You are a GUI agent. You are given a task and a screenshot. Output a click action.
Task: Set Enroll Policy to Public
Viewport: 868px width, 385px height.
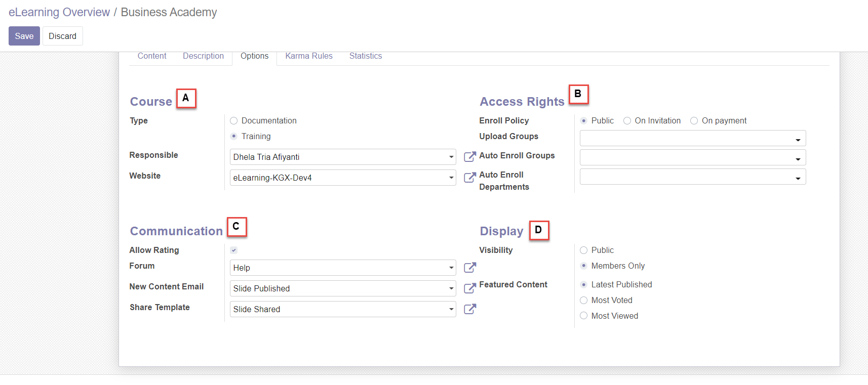(x=584, y=120)
